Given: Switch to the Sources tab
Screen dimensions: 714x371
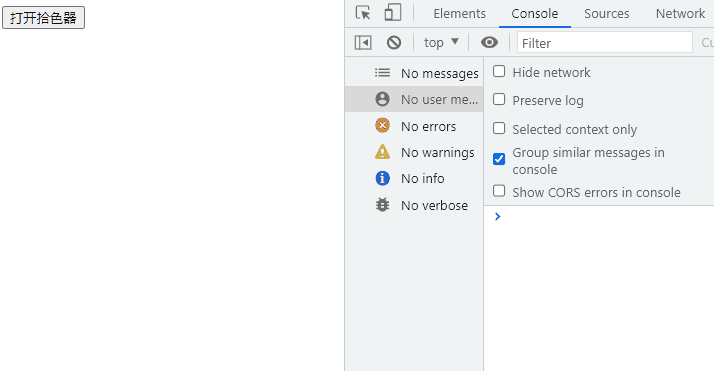Looking at the screenshot, I should point(607,14).
